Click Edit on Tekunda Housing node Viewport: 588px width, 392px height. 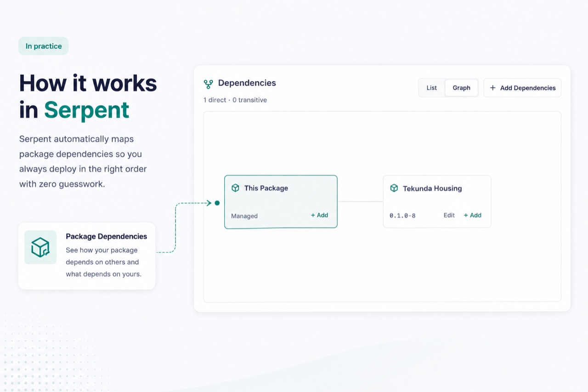[449, 215]
